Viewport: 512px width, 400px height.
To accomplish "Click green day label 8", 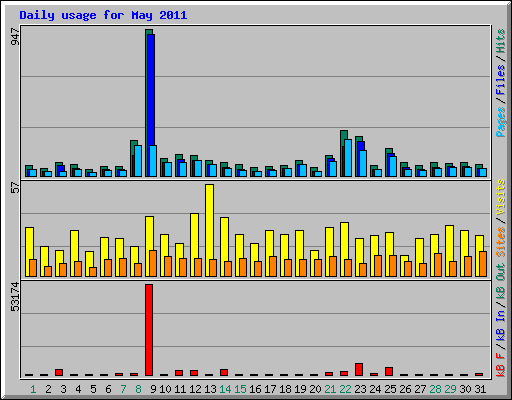I will coord(138,389).
